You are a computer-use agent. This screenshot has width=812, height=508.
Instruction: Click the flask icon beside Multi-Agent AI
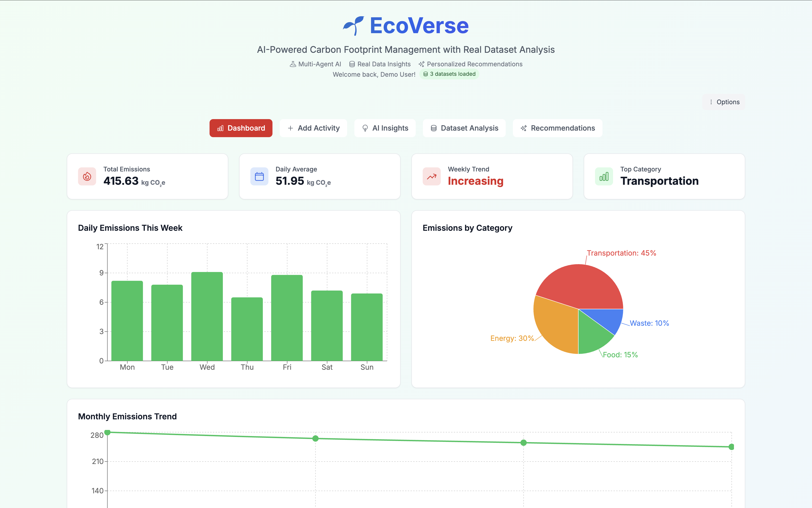tap(293, 64)
